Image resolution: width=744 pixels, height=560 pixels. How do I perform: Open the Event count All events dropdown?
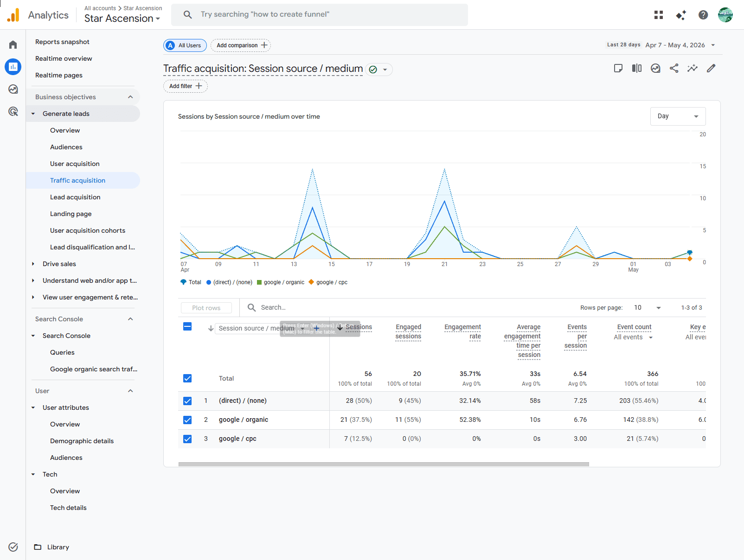click(633, 337)
